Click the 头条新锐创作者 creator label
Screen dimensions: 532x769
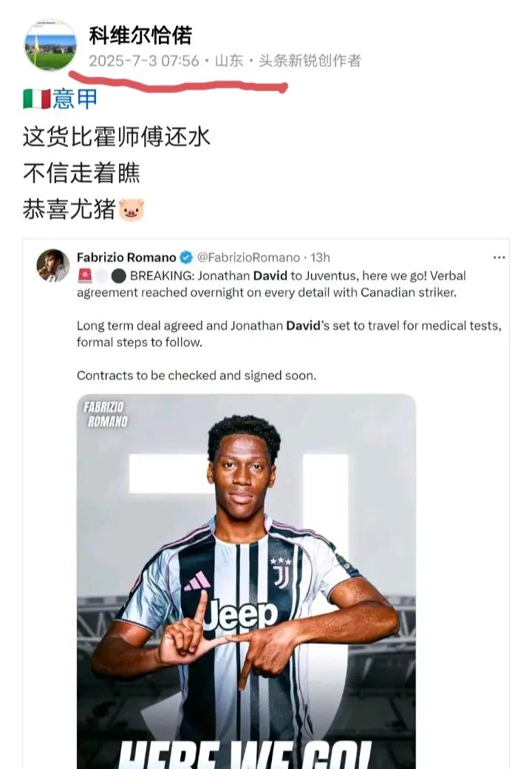pyautogui.click(x=310, y=61)
